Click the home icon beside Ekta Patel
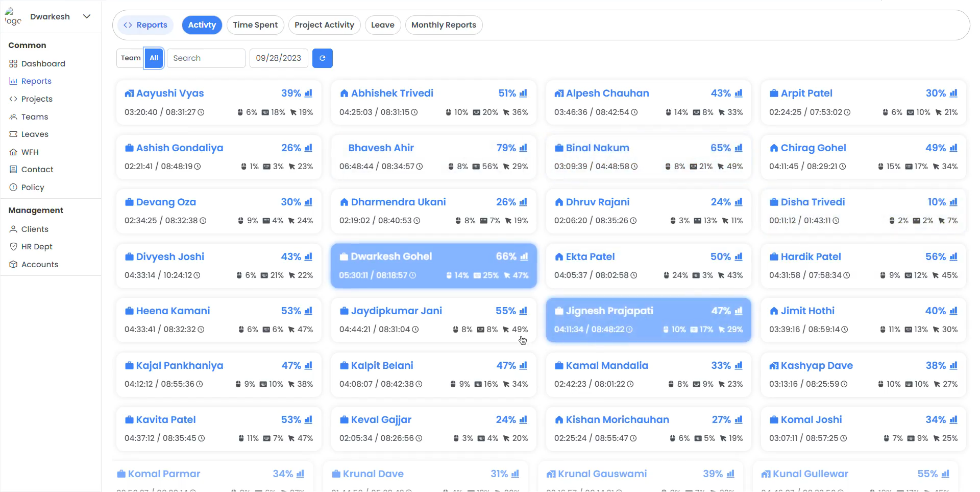This screenshot has width=980, height=492. click(559, 257)
